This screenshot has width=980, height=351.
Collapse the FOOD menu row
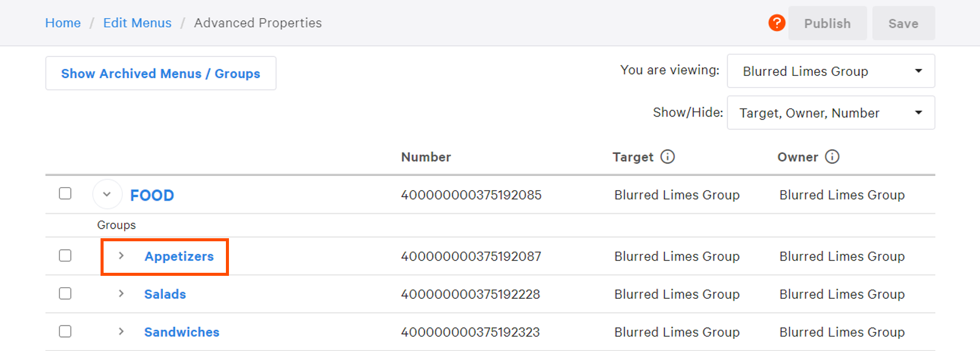tap(107, 193)
